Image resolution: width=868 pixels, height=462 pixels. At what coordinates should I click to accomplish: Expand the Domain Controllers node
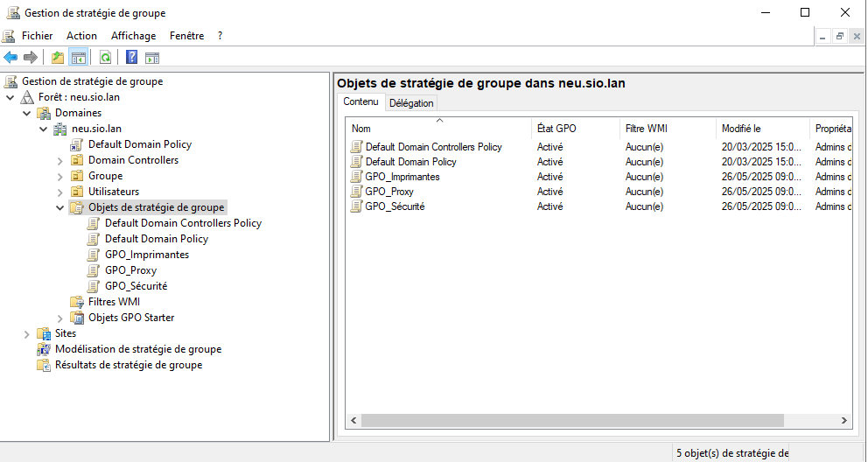pos(59,161)
